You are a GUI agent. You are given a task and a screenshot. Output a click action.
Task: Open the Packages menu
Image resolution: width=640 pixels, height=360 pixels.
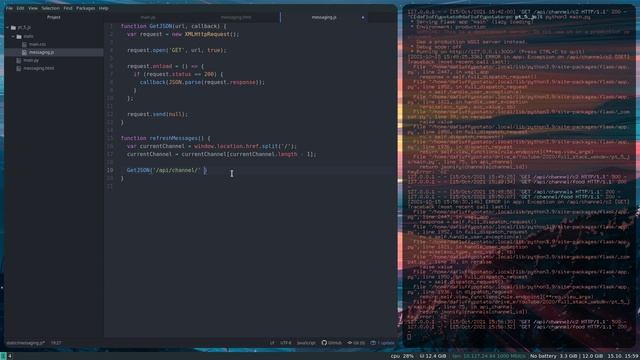click(86, 8)
